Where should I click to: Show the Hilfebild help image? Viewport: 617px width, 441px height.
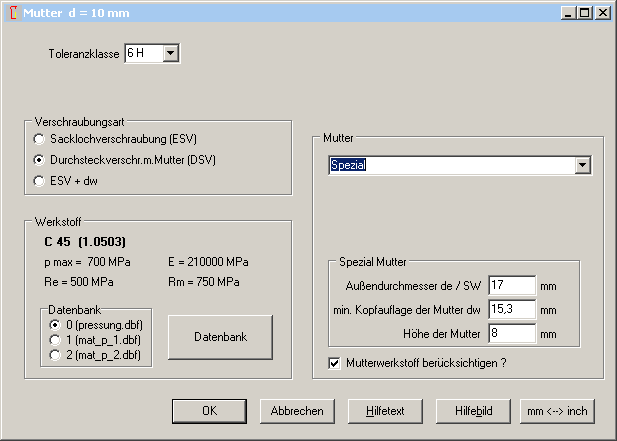click(473, 411)
